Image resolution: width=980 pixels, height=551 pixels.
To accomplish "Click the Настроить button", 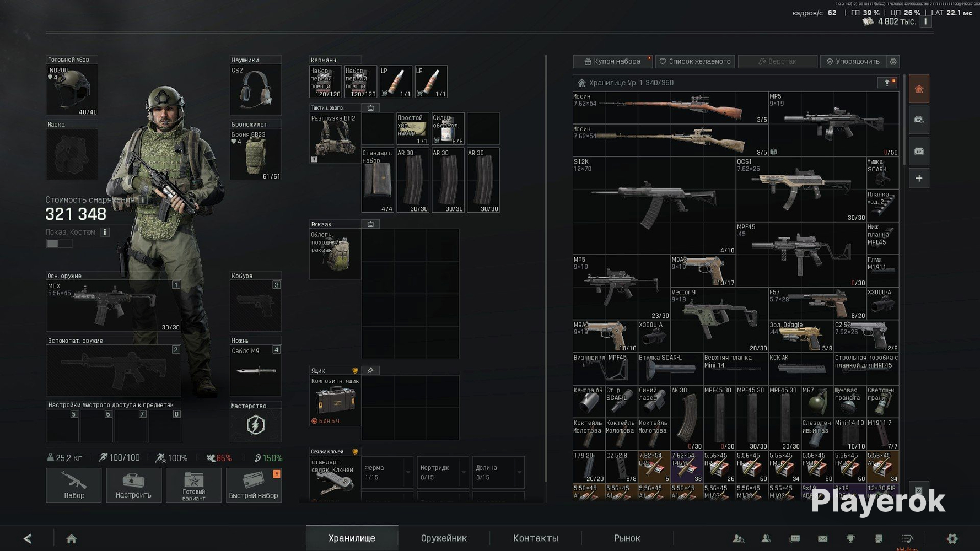I will pos(133,485).
